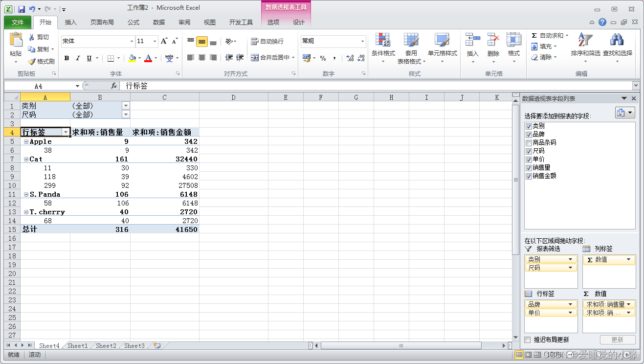Image resolution: width=644 pixels, height=364 pixels.
Task: Switch to the 页面布局 ribbon tab
Action: coord(102,23)
